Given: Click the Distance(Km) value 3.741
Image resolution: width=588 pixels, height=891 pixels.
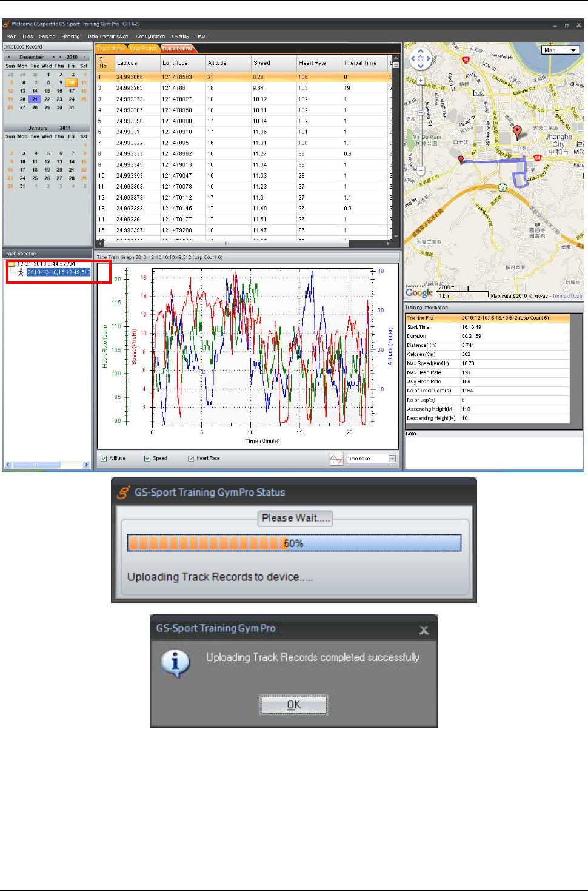Looking at the screenshot, I should coord(468,345).
